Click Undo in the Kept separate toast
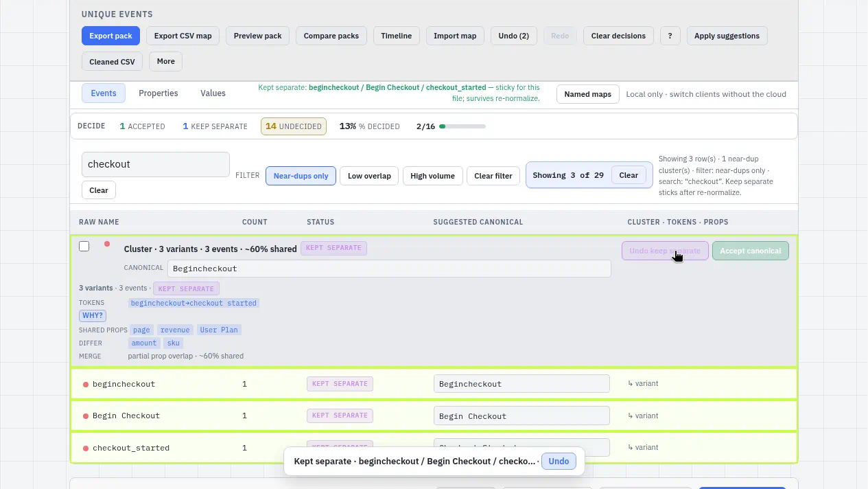 [x=559, y=461]
